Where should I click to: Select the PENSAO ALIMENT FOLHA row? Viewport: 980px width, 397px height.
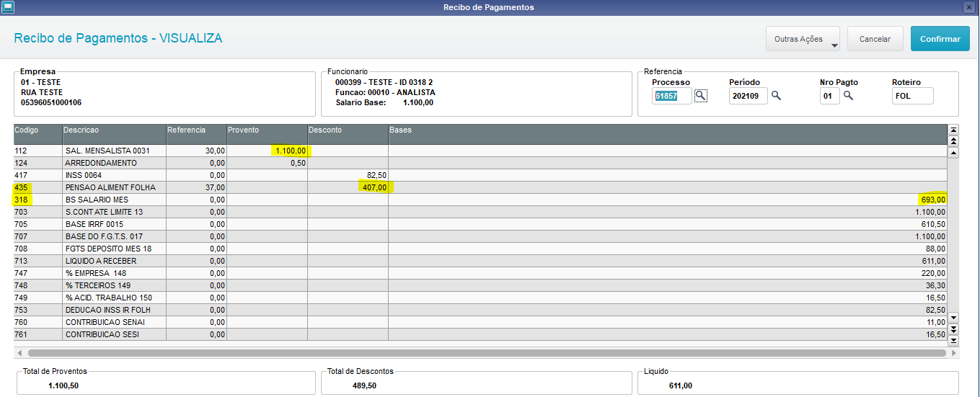point(480,187)
